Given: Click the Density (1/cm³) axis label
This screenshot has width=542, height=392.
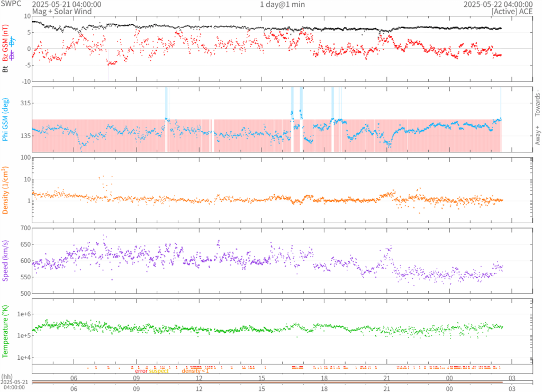Looking at the screenshot, I should tap(5, 190).
